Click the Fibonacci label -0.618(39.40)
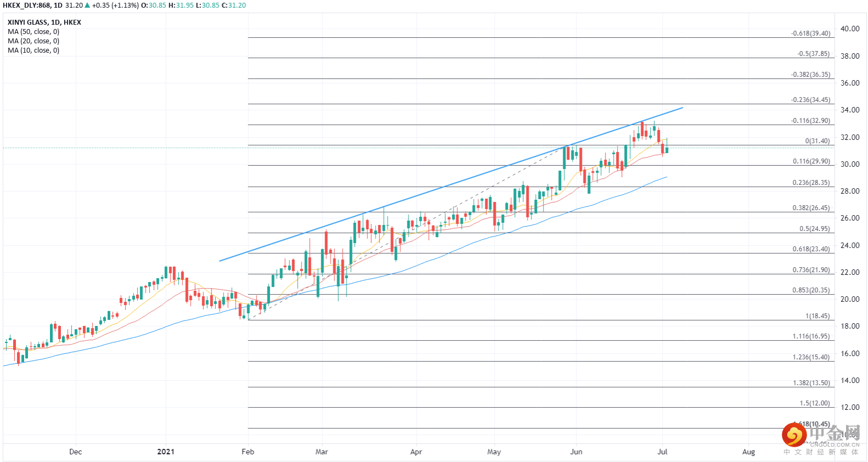868x462 pixels. [811, 33]
